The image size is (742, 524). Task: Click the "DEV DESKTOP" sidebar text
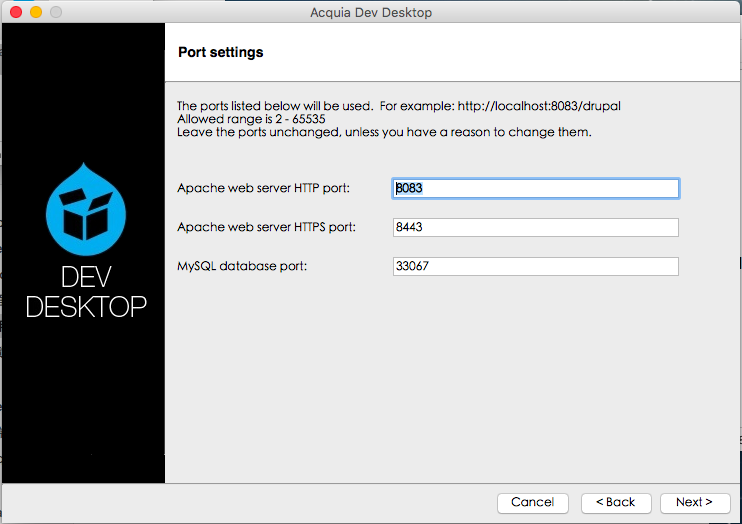click(86, 292)
